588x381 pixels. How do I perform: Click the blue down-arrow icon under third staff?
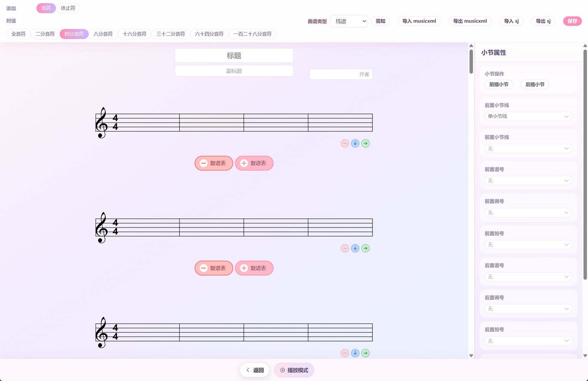pyautogui.click(x=355, y=353)
